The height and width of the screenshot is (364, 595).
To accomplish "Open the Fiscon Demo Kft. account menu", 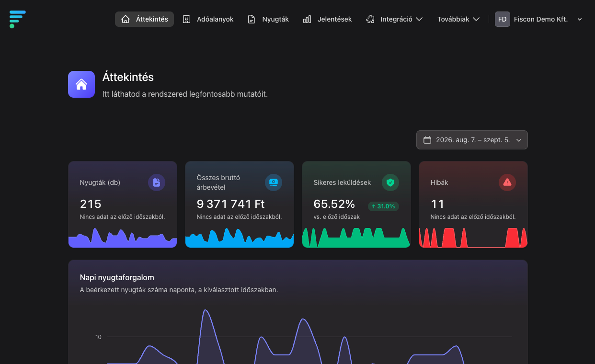I will (539, 19).
